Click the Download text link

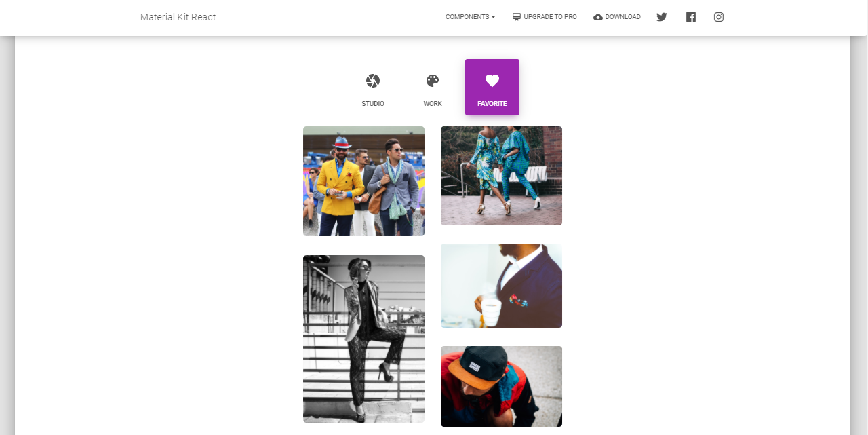click(623, 17)
